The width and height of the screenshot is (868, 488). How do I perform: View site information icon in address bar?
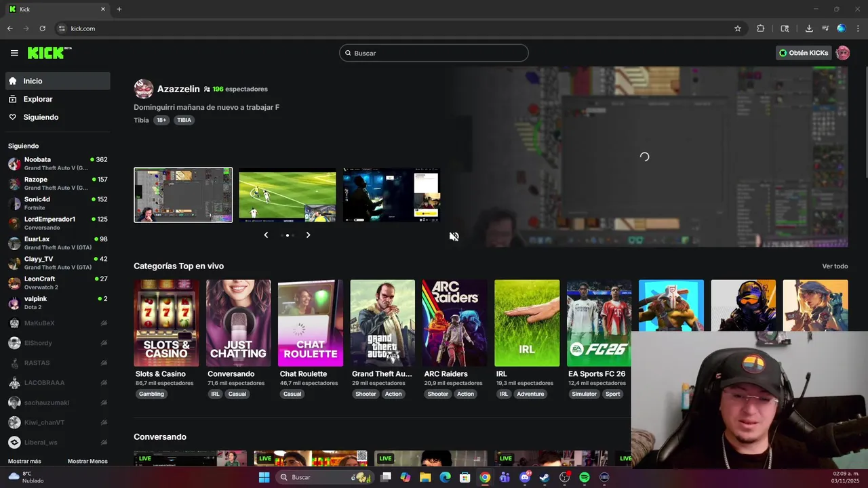click(x=62, y=28)
